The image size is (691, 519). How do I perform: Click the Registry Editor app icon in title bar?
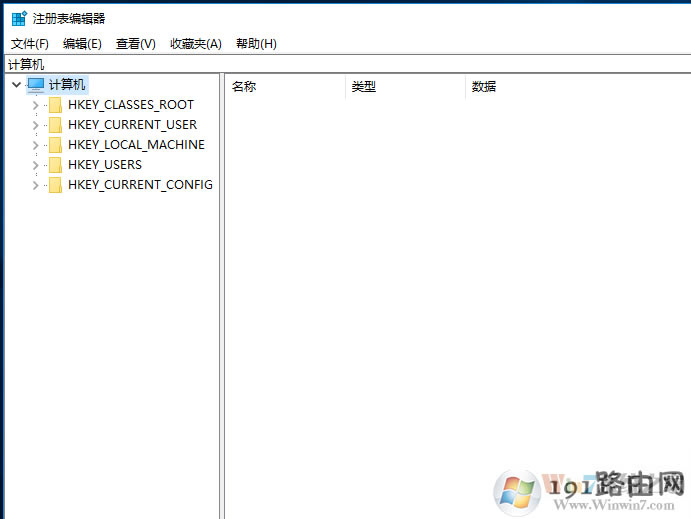click(x=19, y=19)
